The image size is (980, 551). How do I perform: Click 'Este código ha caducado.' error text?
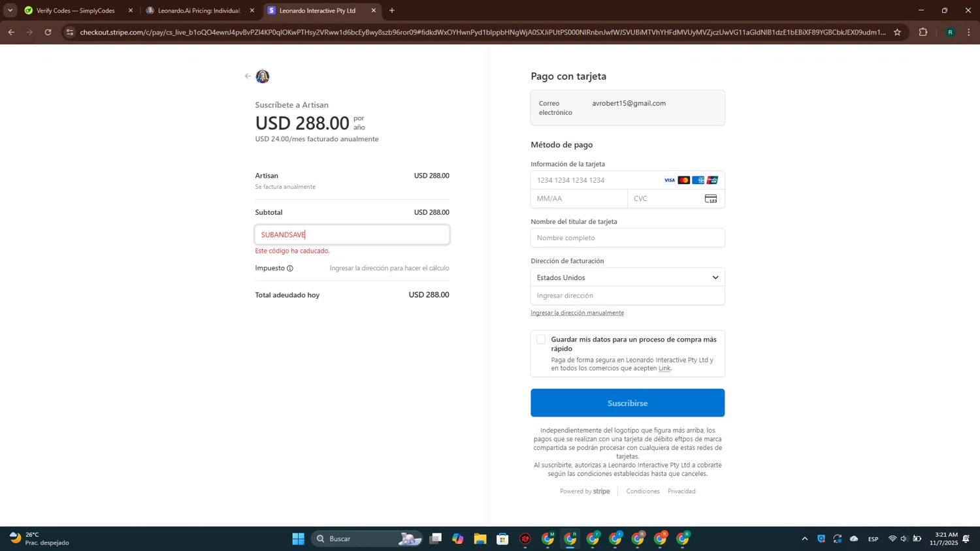point(293,251)
